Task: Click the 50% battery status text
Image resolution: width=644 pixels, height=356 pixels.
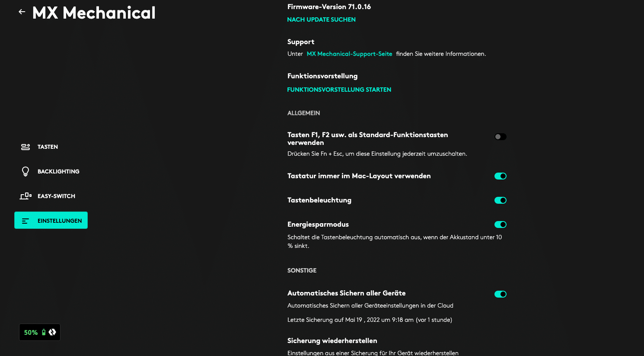Action: point(31,333)
